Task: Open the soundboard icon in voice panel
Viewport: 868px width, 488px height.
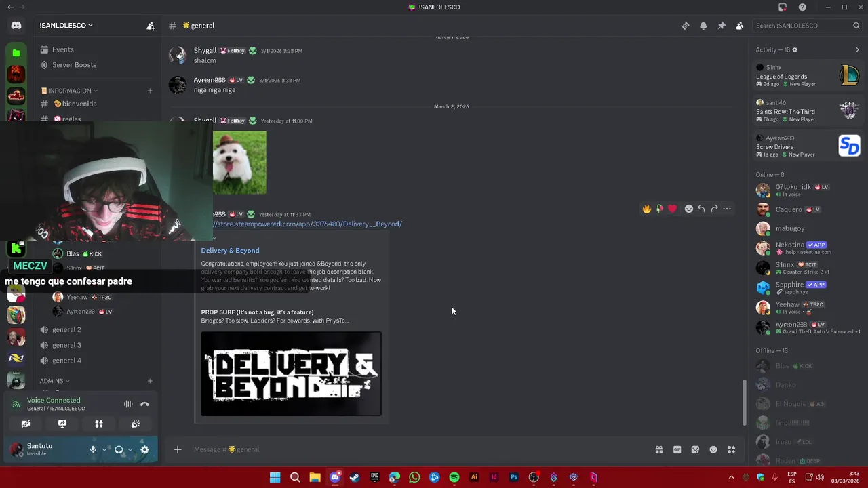Action: point(136,424)
